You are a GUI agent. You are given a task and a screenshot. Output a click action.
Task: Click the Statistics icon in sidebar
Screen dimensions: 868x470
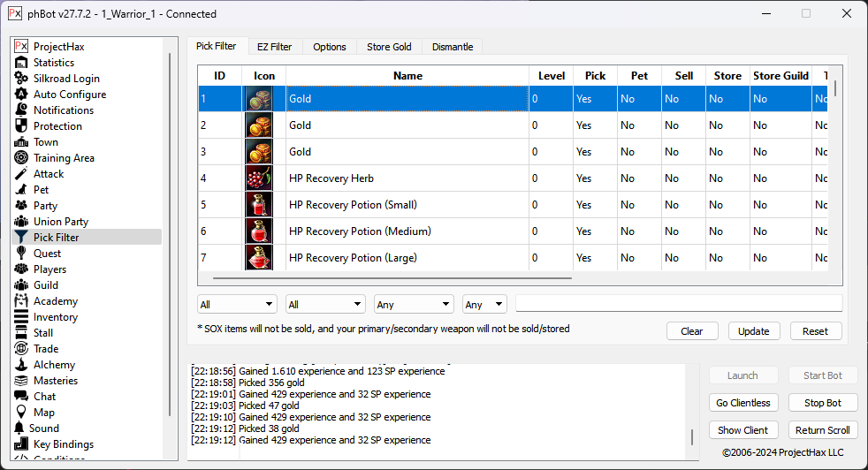pos(22,63)
